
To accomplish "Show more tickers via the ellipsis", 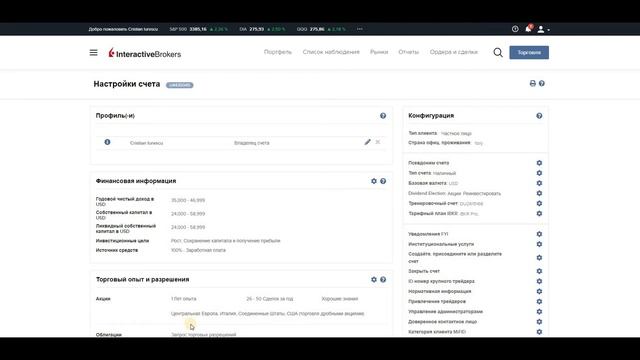I will 360,29.
